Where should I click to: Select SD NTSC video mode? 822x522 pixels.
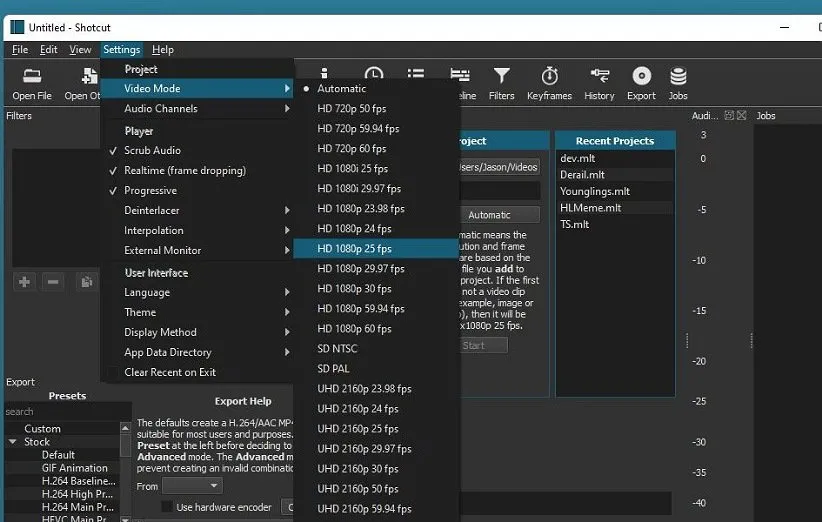coord(376,349)
